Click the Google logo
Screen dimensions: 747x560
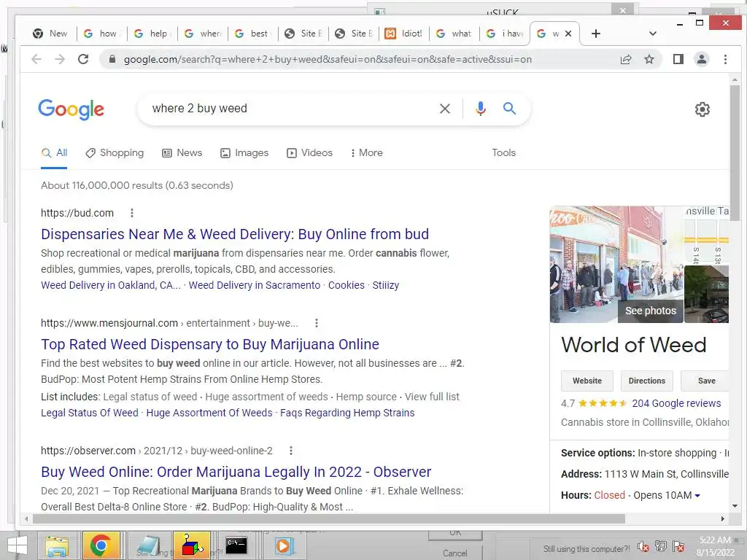coord(71,109)
